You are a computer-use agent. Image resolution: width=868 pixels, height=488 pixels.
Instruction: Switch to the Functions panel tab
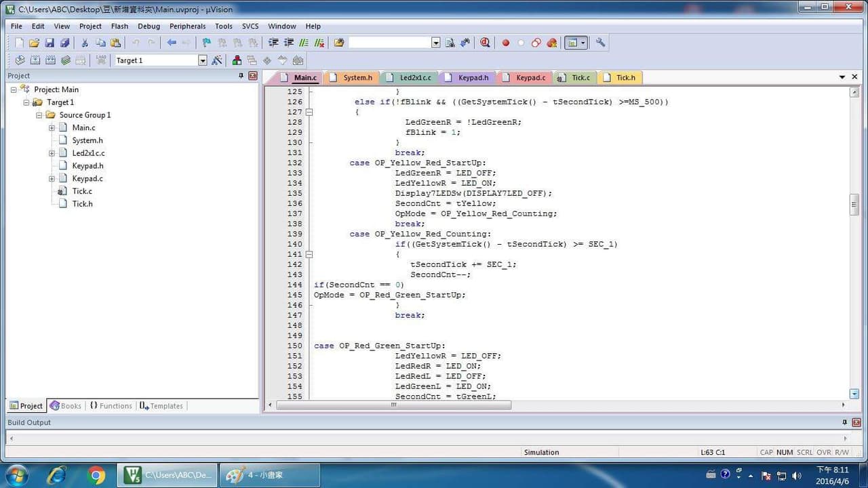tap(111, 406)
